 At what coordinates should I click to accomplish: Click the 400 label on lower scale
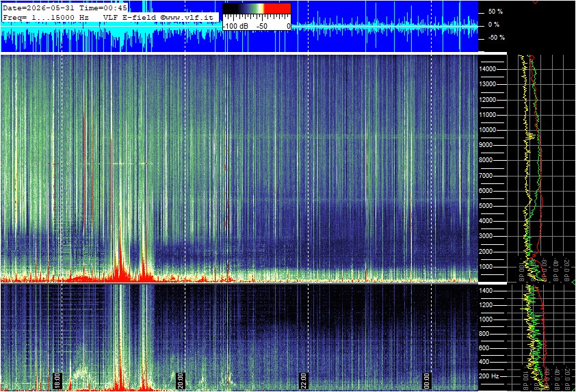pos(484,362)
